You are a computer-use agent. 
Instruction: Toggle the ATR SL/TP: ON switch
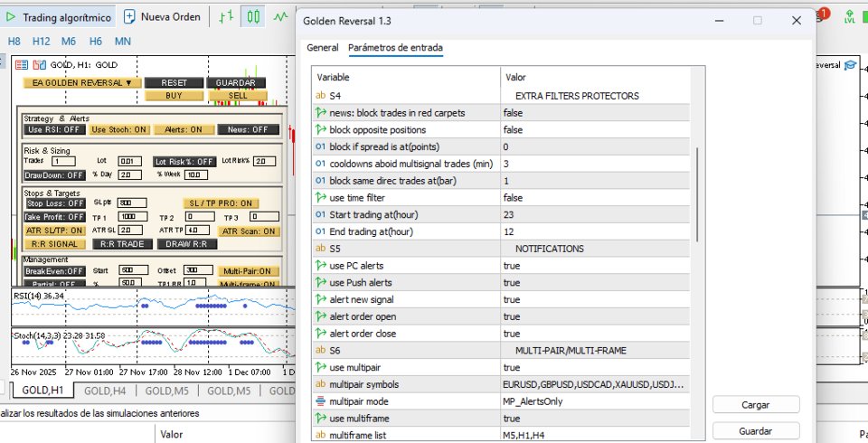[54, 231]
